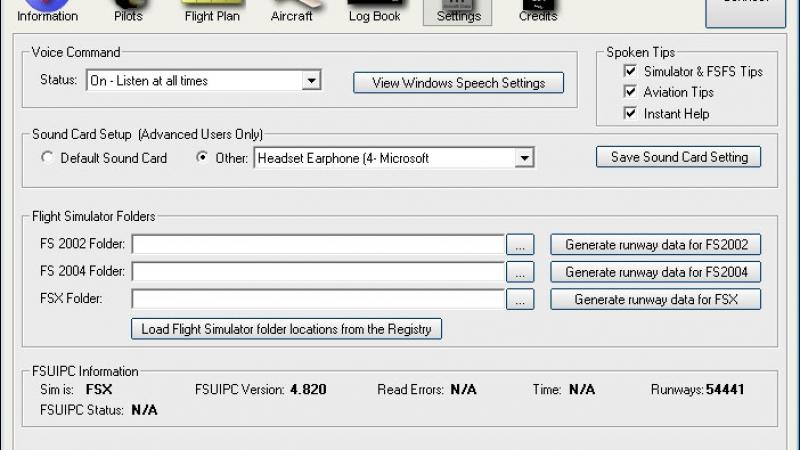Click Save Sound Card Setting button
800x450 pixels.
(678, 157)
